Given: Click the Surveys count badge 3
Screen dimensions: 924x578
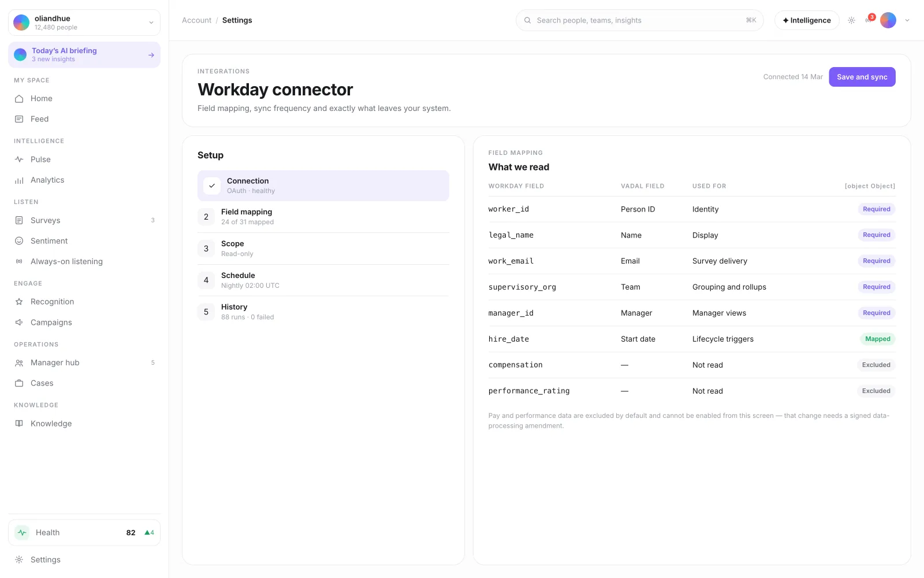Looking at the screenshot, I should tap(153, 220).
